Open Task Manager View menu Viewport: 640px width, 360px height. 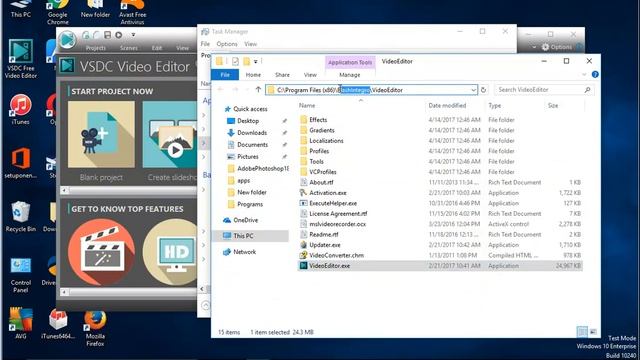click(x=251, y=44)
